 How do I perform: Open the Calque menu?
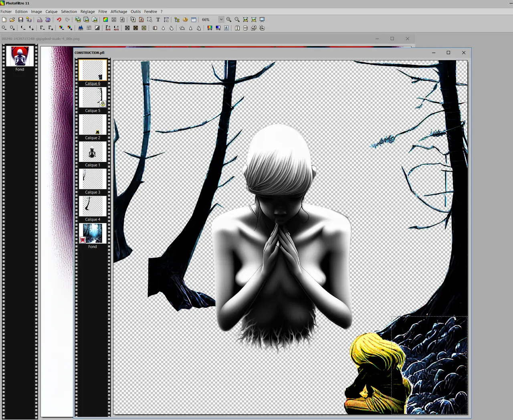tap(51, 12)
